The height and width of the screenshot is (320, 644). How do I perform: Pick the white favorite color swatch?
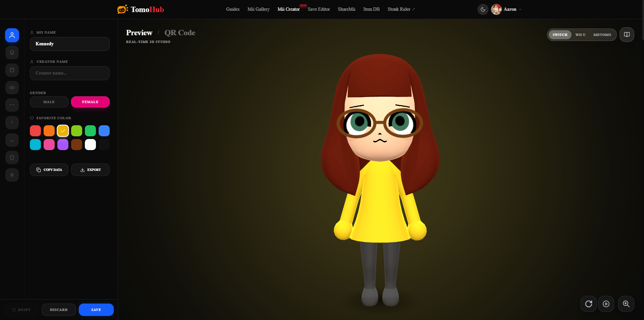(x=90, y=144)
